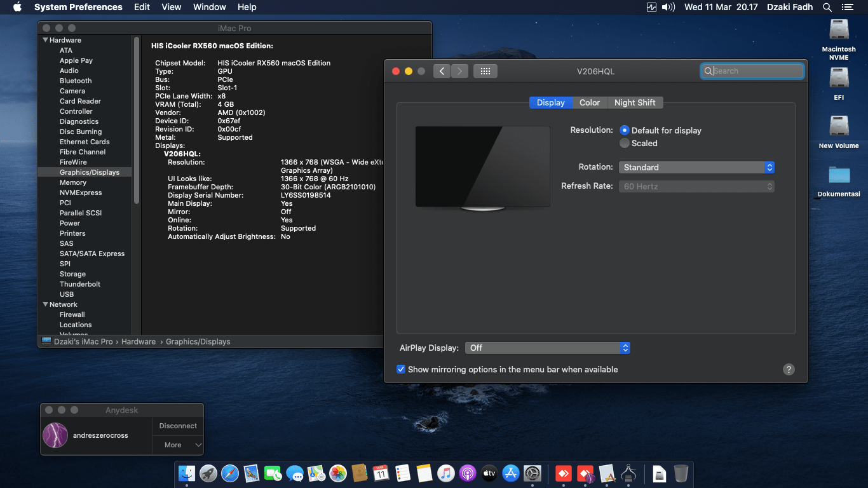Launch the Mail app
The image size is (868, 488).
251,473
